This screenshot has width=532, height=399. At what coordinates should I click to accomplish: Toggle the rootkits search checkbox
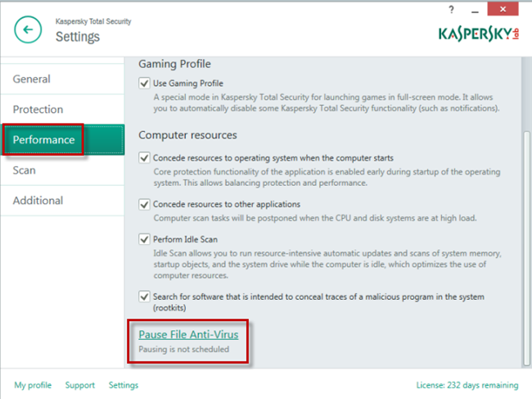144,297
